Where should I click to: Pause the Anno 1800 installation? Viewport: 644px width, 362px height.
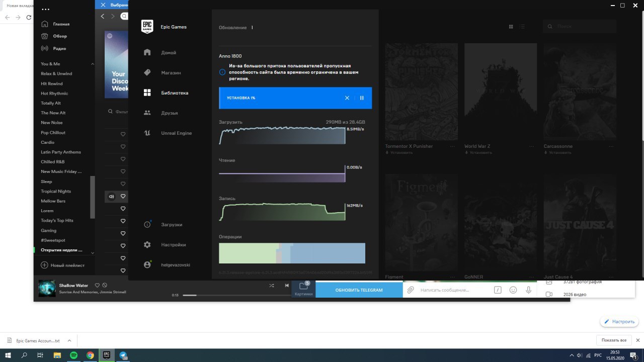coord(362,98)
